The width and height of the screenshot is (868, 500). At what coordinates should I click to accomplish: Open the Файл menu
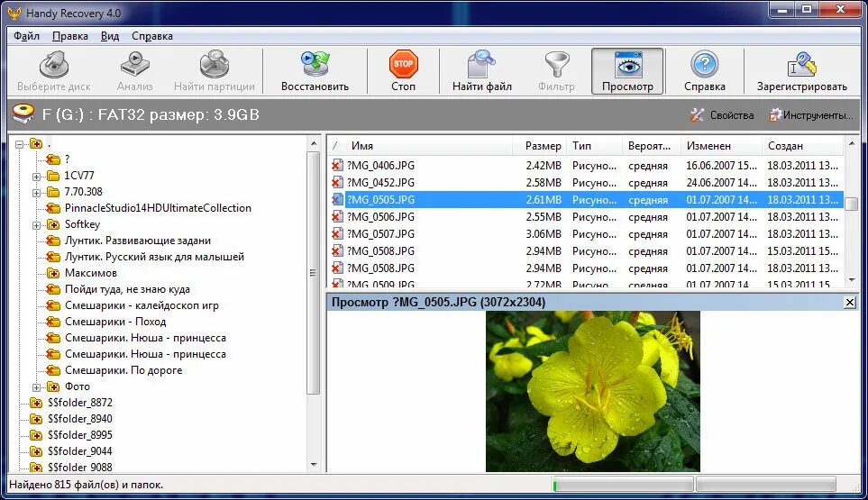(26, 36)
